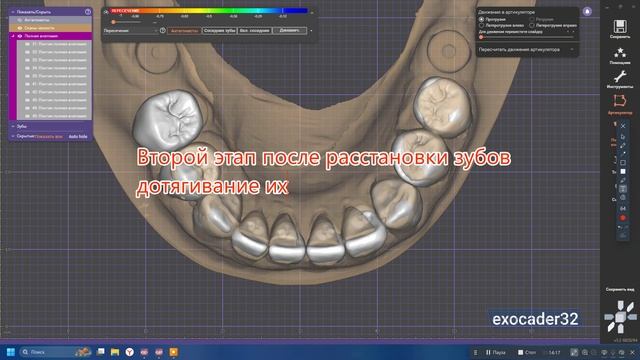Open Yandex browser from the taskbar
The height and width of the screenshot is (360, 640).
tap(129, 352)
